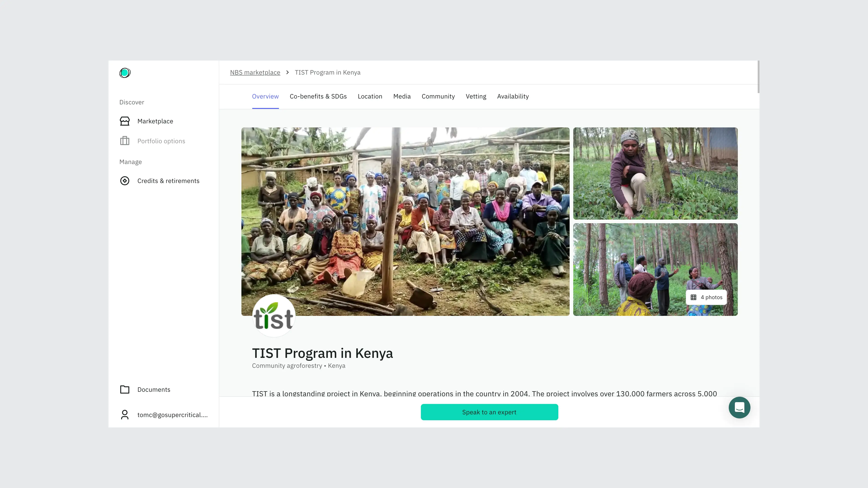Open the chat support bubble
The width and height of the screenshot is (868, 488).
(x=739, y=408)
